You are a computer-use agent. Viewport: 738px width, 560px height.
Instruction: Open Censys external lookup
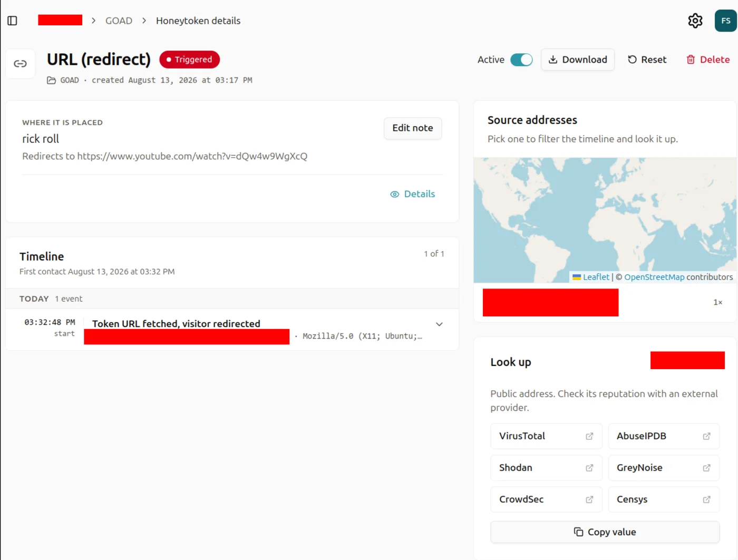(x=664, y=499)
